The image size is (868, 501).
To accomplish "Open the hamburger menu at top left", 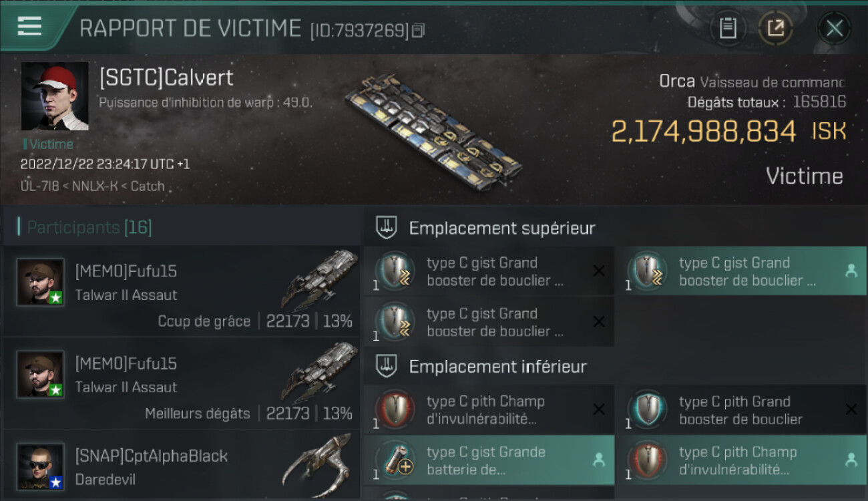I will click(29, 26).
